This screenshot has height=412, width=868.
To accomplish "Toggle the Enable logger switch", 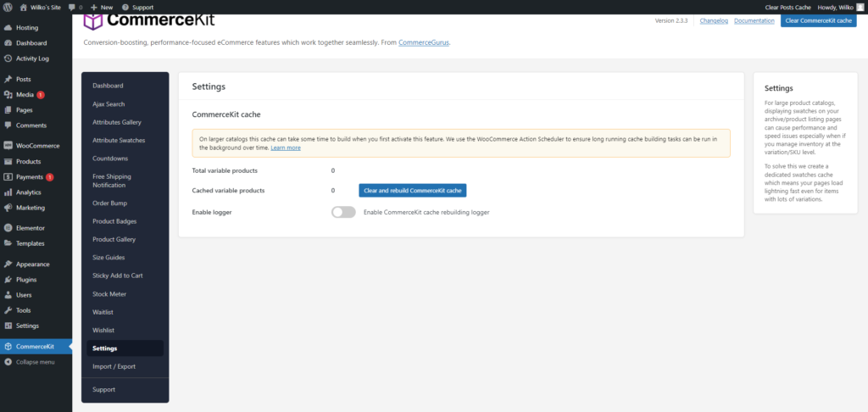I will (343, 212).
